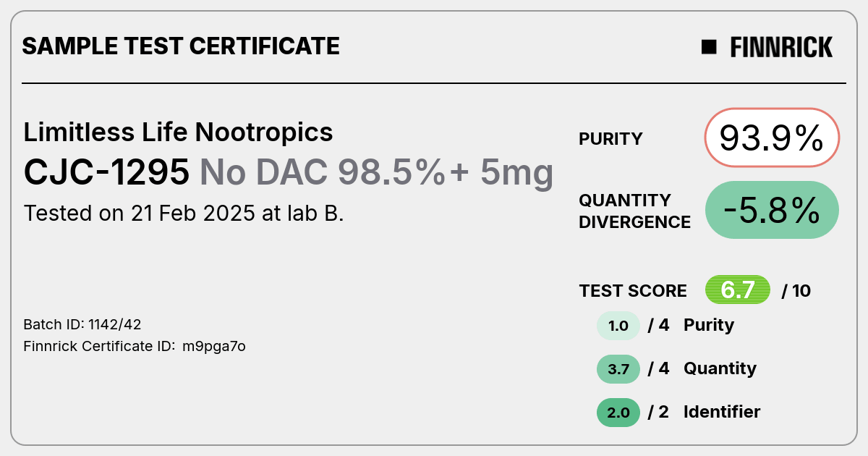
Task: Click the Identifier score label
Action: tap(722, 412)
